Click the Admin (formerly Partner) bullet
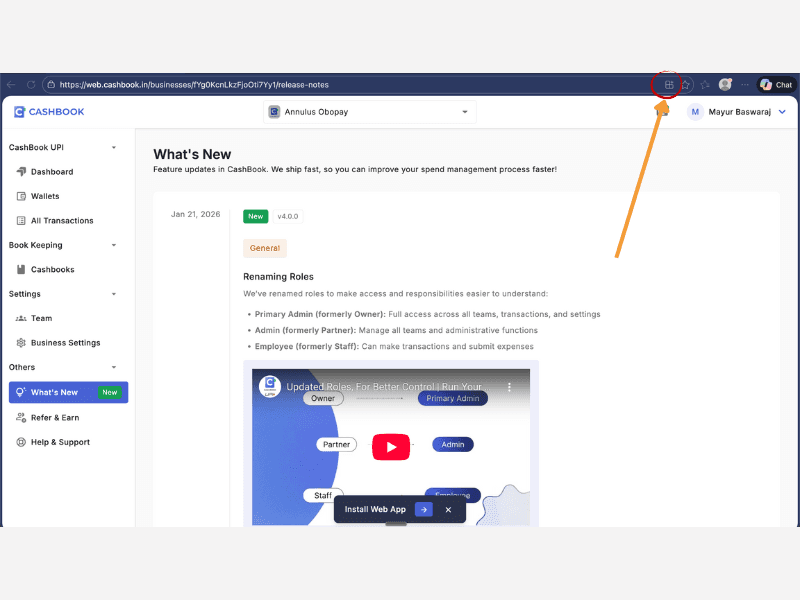Image resolution: width=800 pixels, height=600 pixels. click(396, 331)
